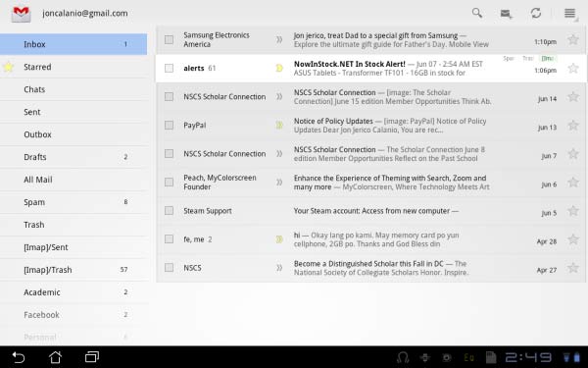Screen dimensions: 588x368
Task: Tick the 'fe, me' conversation checkbox
Action: 170,239
